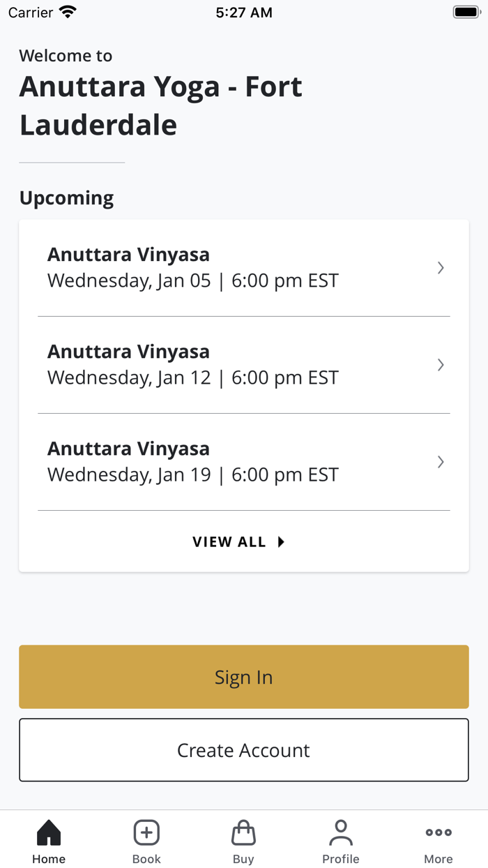Tap the Sign In button
Viewport: 488px width, 868px height.
(243, 677)
